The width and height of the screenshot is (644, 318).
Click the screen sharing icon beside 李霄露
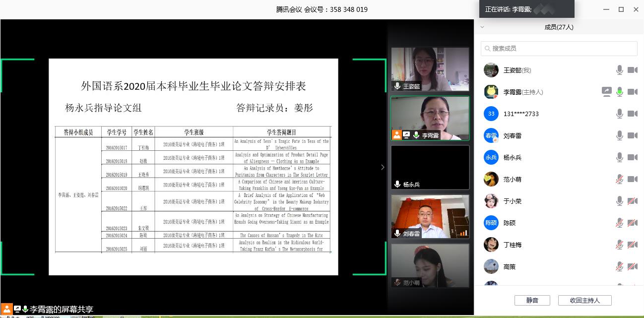click(x=606, y=92)
